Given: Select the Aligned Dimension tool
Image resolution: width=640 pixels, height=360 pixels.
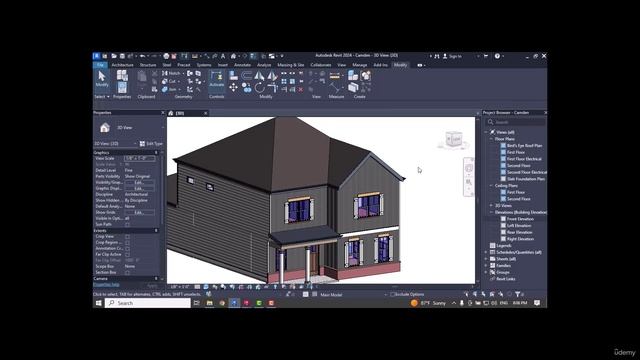Looking at the screenshot, I should [x=334, y=87].
